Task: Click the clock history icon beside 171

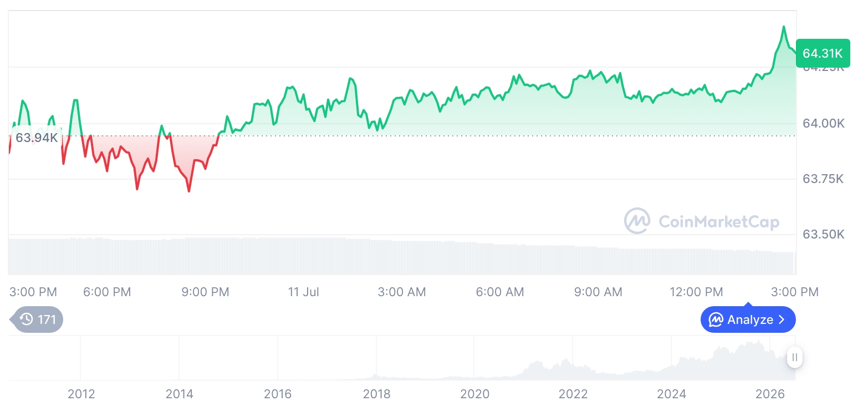Action: (26, 319)
